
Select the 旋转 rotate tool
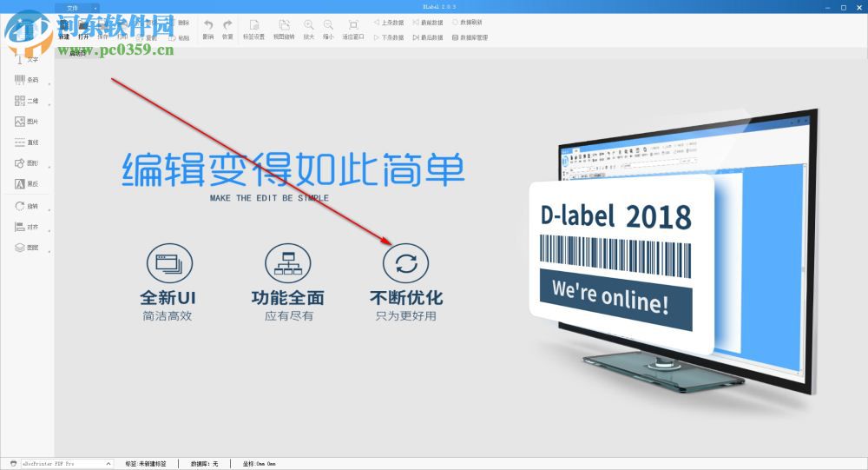(27, 206)
